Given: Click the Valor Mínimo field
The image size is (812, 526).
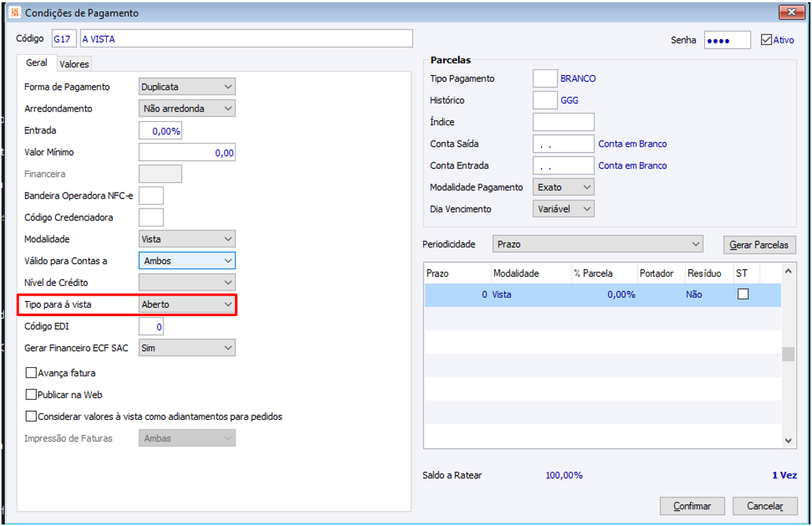Looking at the screenshot, I should 187,152.
